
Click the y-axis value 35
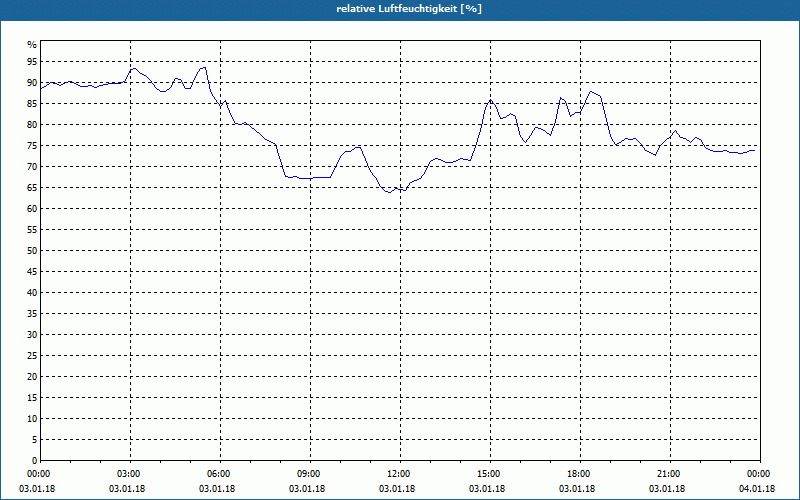32,314
